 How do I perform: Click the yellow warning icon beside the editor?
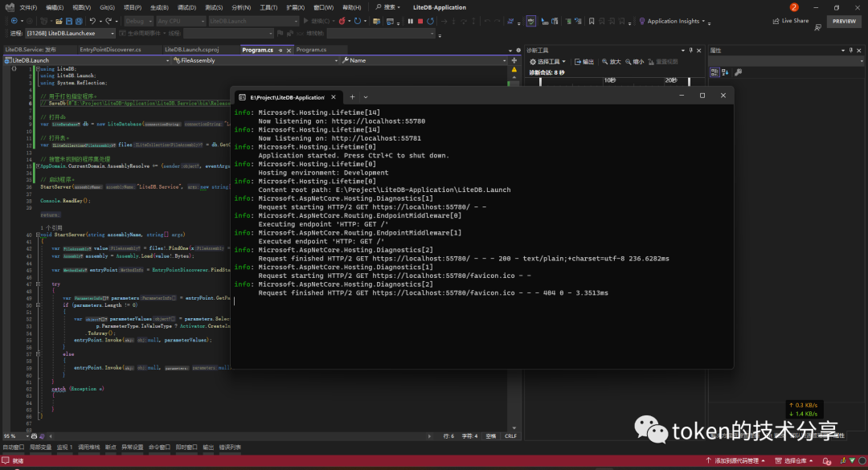click(514, 70)
